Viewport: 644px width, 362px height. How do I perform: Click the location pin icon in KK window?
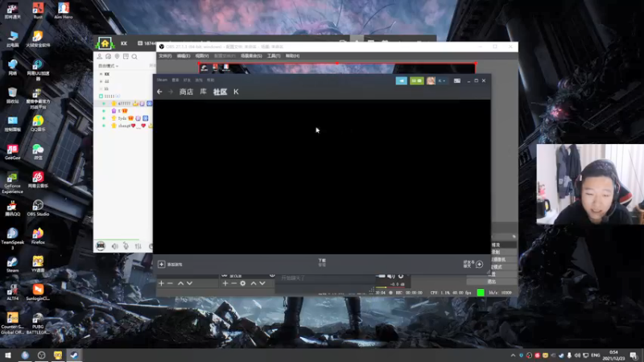click(117, 56)
